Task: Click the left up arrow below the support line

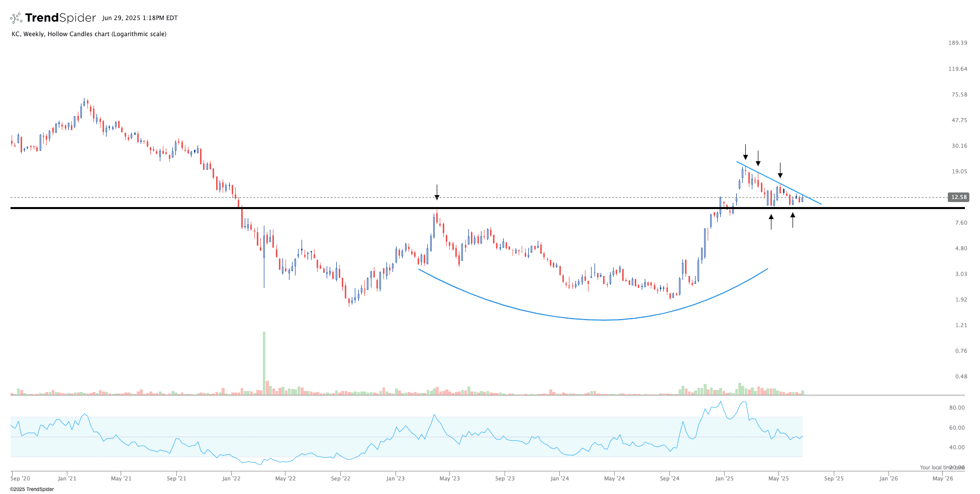Action: [x=771, y=222]
